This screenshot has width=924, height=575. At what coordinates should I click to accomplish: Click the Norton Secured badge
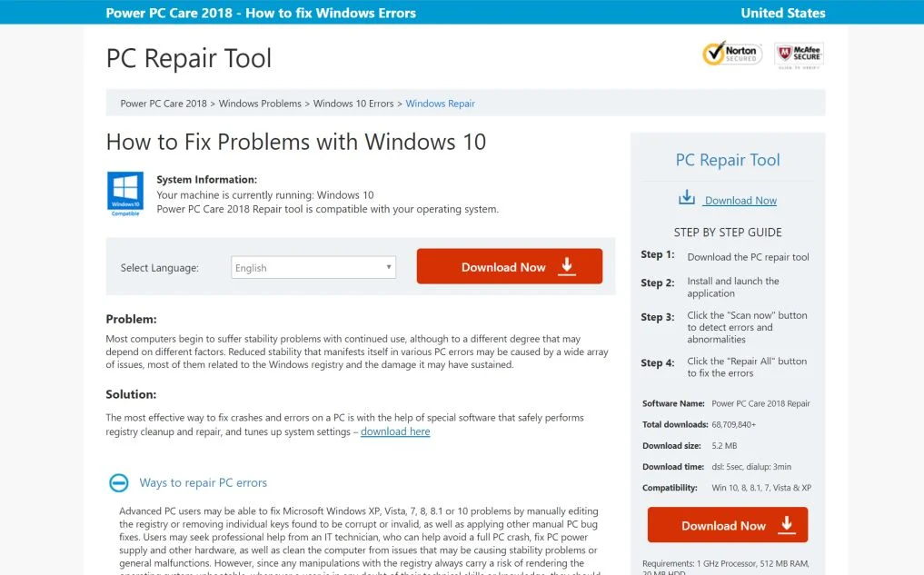point(732,54)
